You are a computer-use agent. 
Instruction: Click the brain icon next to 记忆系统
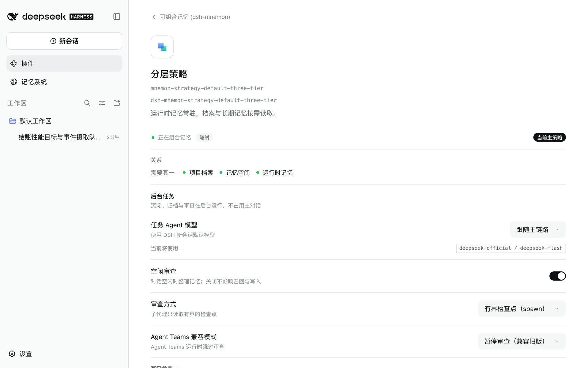coord(14,82)
